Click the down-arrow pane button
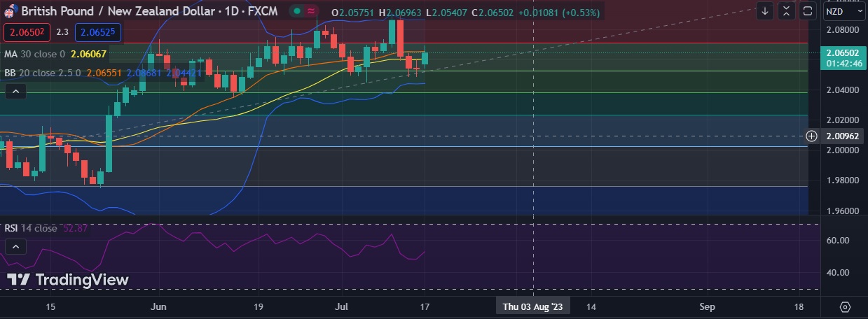 tap(765, 11)
